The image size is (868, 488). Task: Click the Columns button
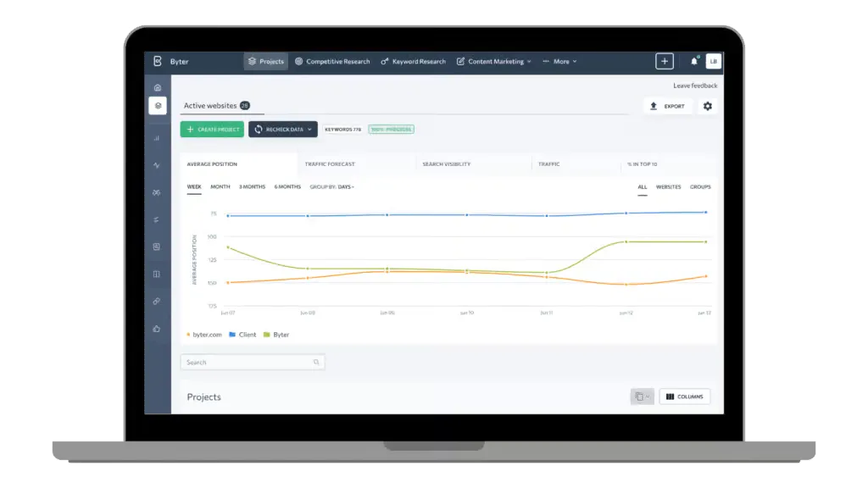(685, 396)
